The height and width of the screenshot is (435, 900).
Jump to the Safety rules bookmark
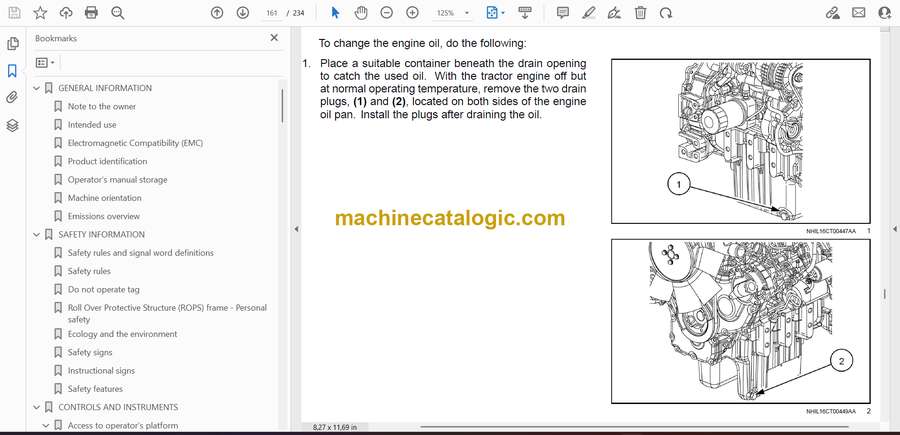(89, 271)
